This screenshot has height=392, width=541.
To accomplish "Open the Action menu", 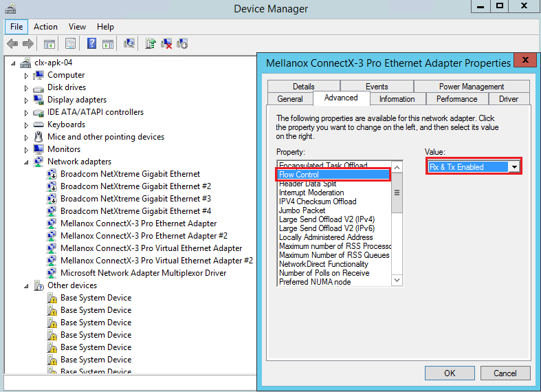I will coord(45,27).
